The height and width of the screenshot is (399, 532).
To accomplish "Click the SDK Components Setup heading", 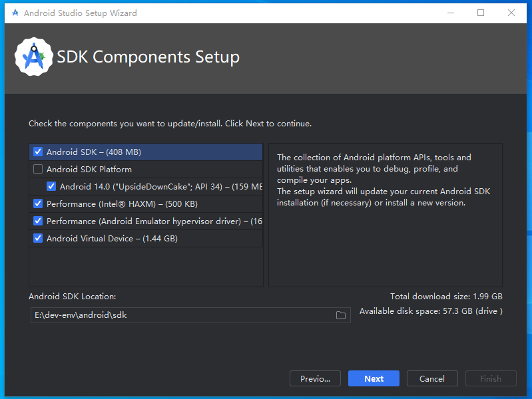I will (x=148, y=57).
